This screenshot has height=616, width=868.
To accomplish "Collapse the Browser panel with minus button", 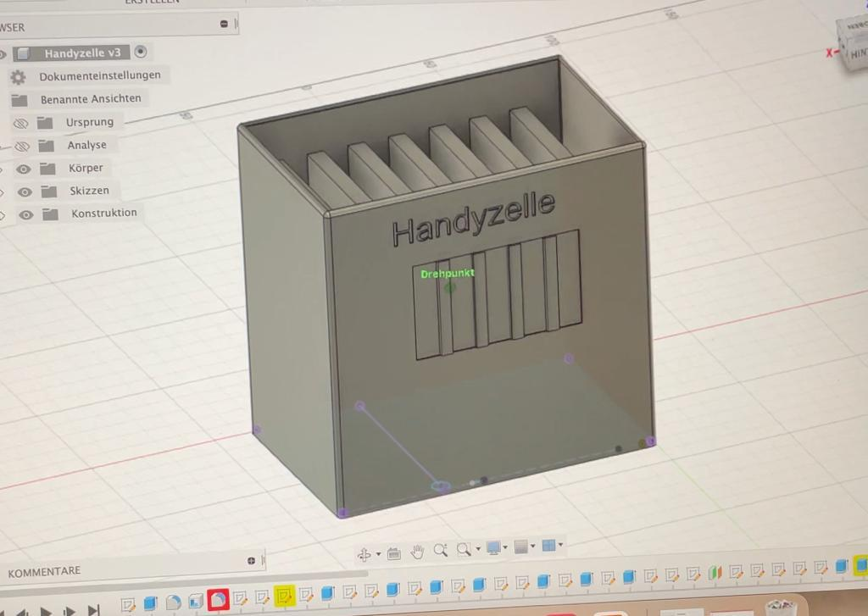I will (x=224, y=24).
